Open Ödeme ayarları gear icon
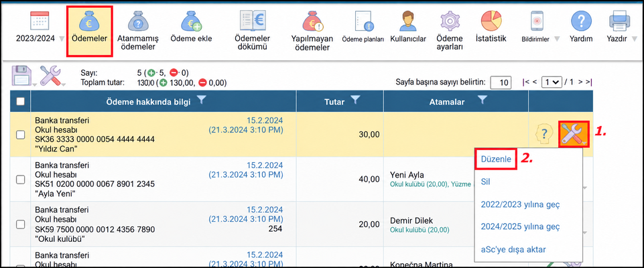 pyautogui.click(x=450, y=21)
